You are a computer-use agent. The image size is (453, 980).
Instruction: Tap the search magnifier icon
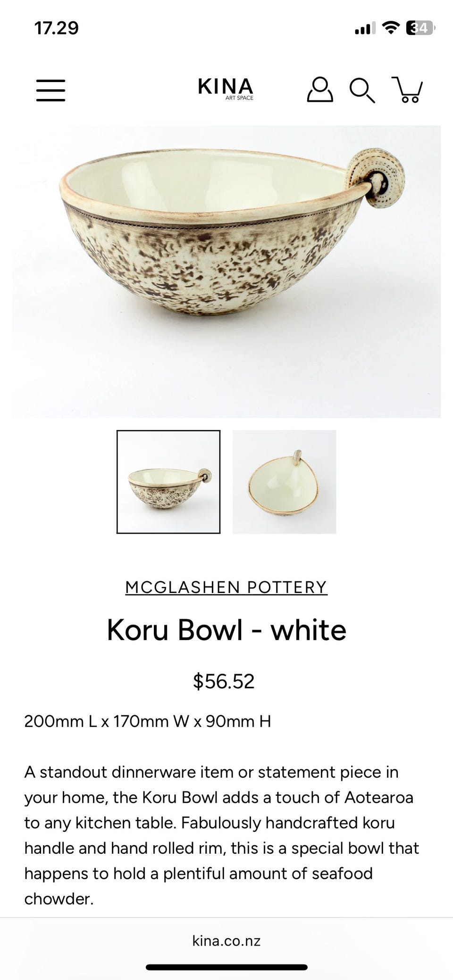362,90
